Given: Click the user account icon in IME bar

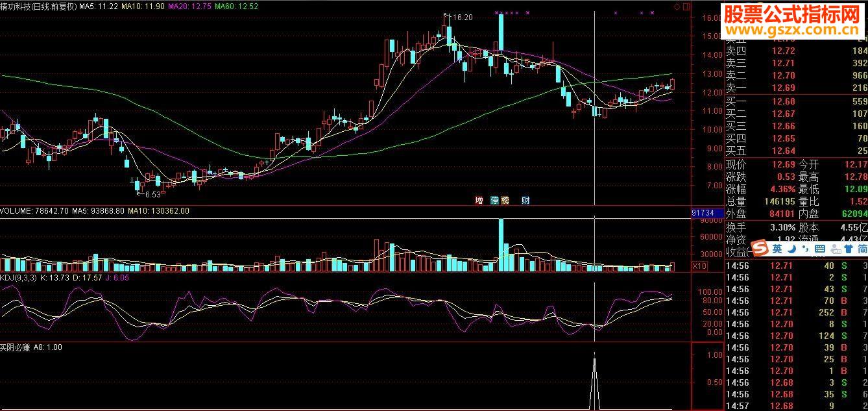Looking at the screenshot, I should click(834, 249).
